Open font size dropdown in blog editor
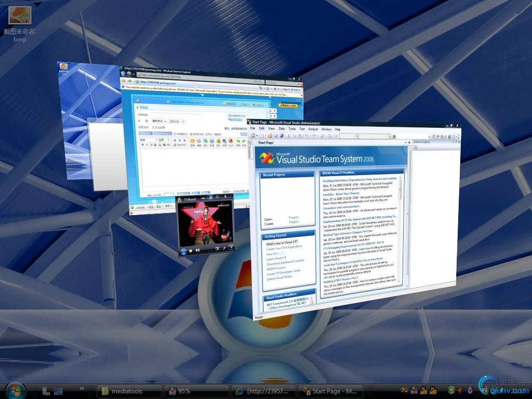This screenshot has height=399, width=532. click(164, 140)
